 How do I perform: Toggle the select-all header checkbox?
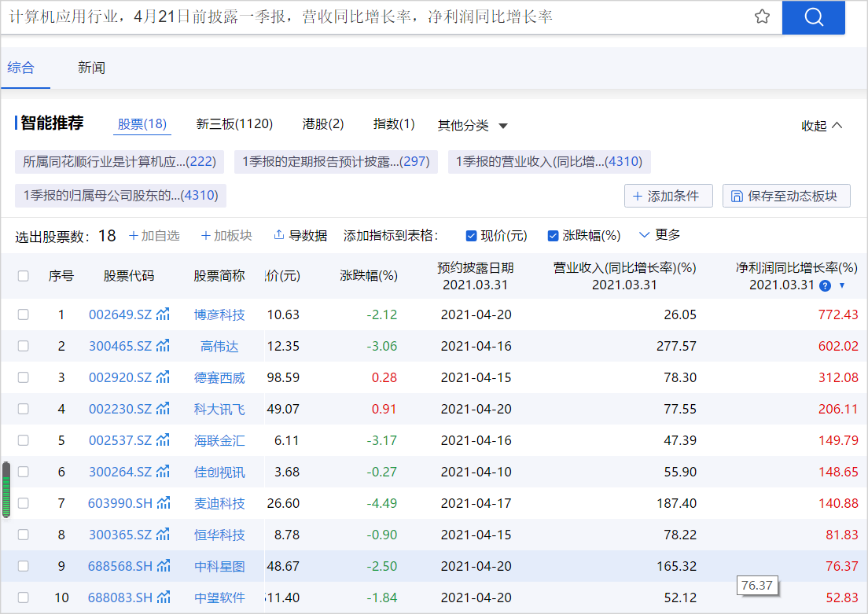click(24, 276)
